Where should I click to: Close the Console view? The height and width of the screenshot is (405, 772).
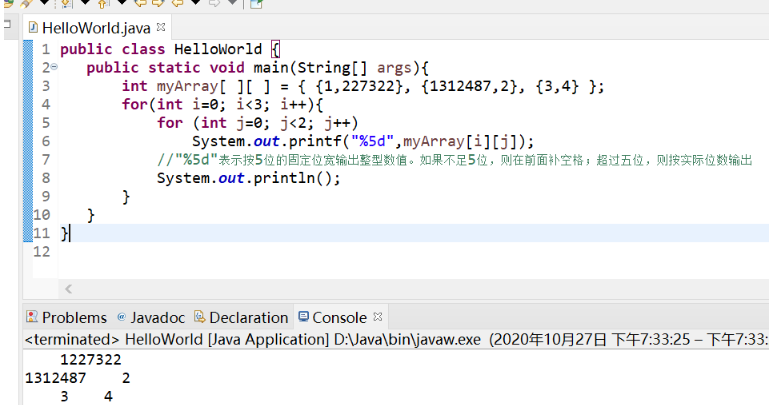(x=378, y=316)
